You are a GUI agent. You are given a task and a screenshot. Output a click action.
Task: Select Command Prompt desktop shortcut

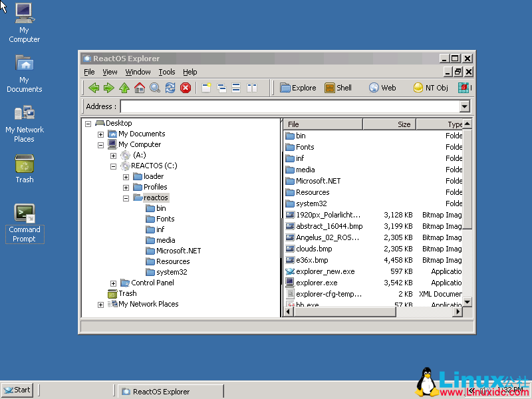[25, 223]
